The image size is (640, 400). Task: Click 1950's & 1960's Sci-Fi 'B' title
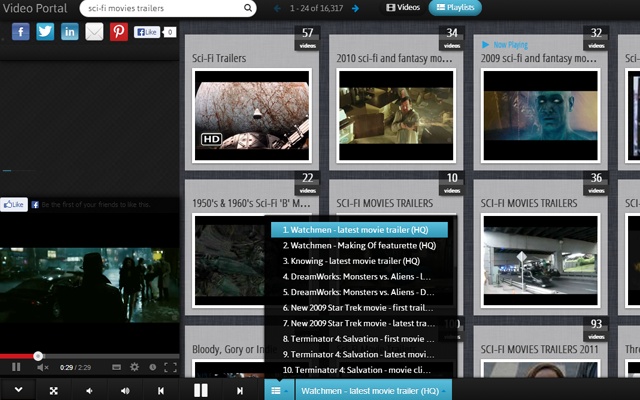(x=251, y=203)
